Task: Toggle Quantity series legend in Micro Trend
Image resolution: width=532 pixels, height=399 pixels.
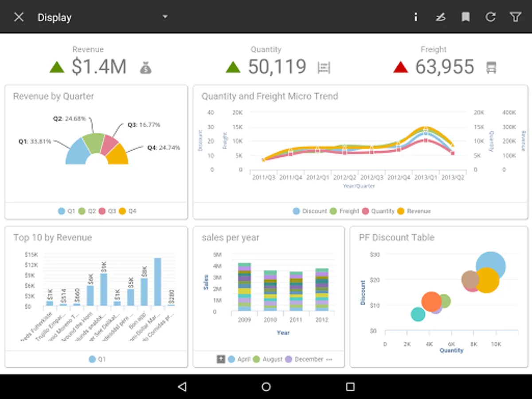Action: click(378, 211)
